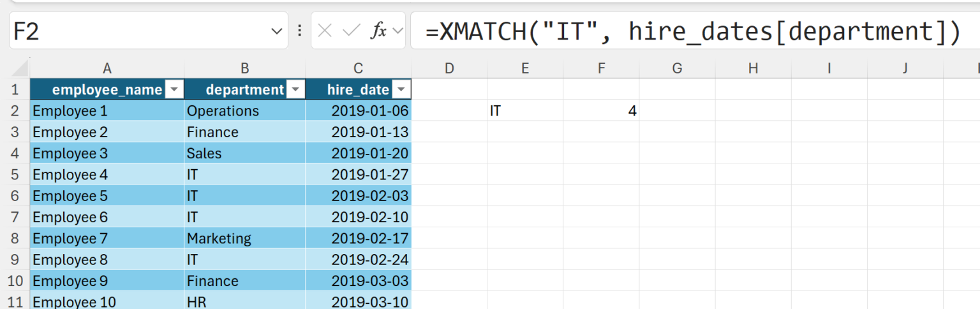Select cell containing Employee 7

[107, 238]
